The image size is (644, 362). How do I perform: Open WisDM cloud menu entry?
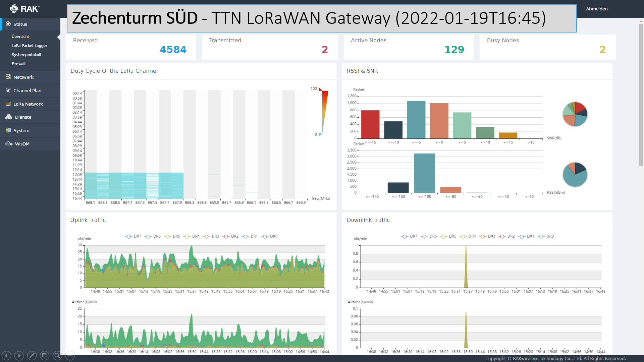pos(22,144)
